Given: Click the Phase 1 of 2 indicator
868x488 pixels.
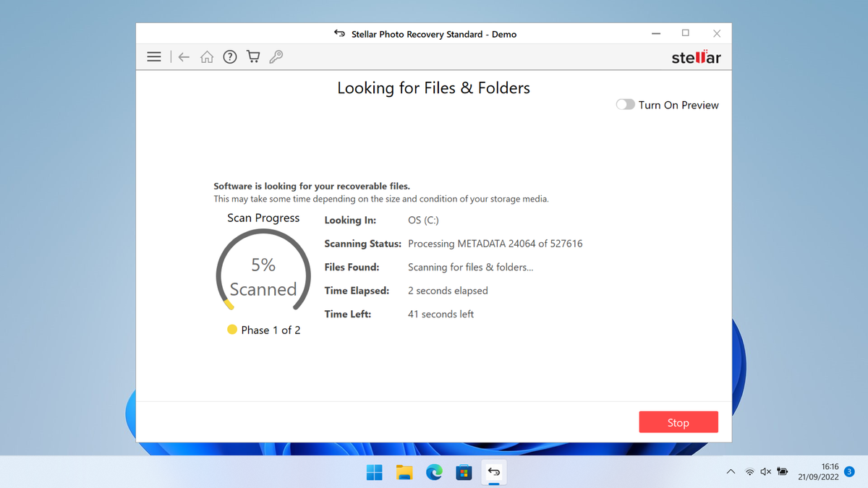Looking at the screenshot, I should 264,330.
